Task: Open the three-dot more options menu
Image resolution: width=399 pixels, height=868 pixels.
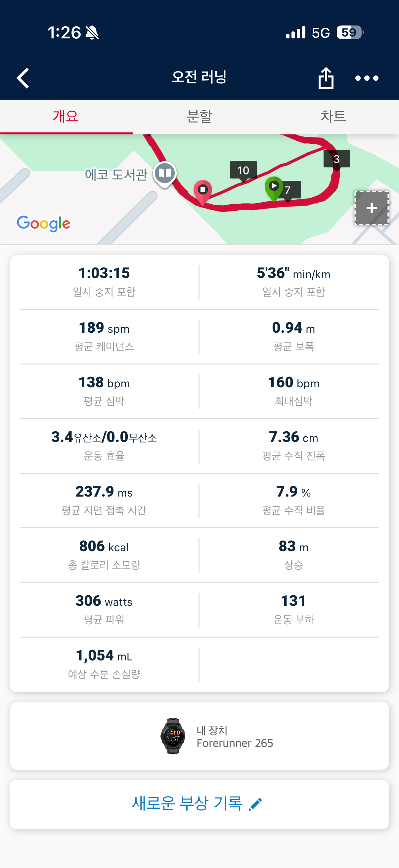Action: [367, 78]
